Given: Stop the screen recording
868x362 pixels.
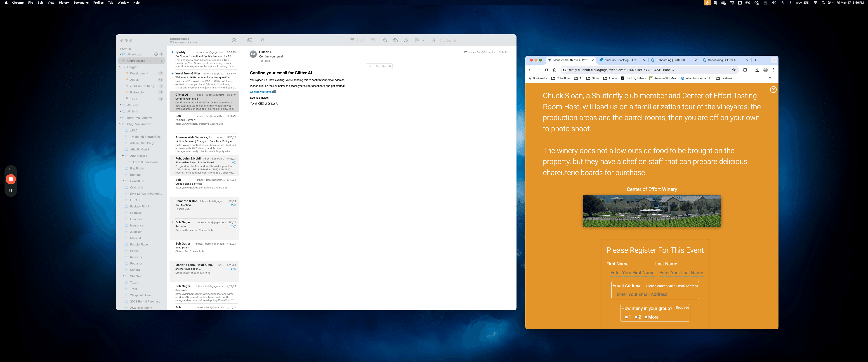Looking at the screenshot, I should click(11, 179).
